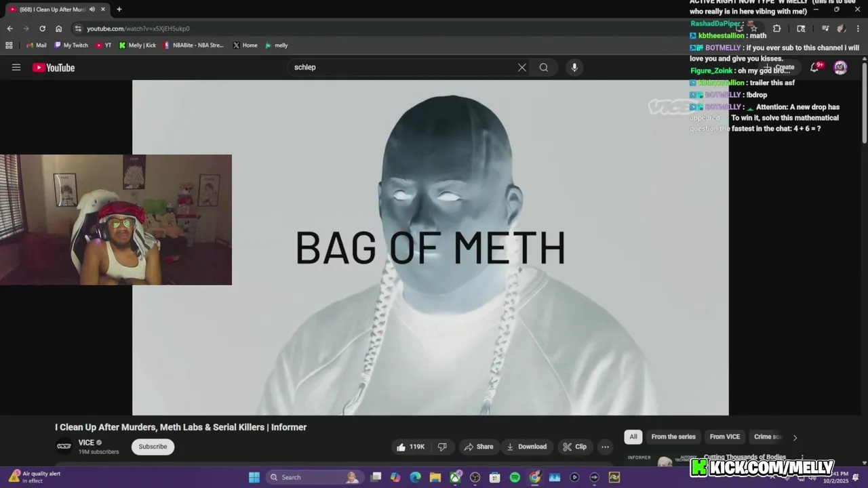The height and width of the screenshot is (488, 868).
Task: Open a new browser tab
Action: (x=119, y=9)
